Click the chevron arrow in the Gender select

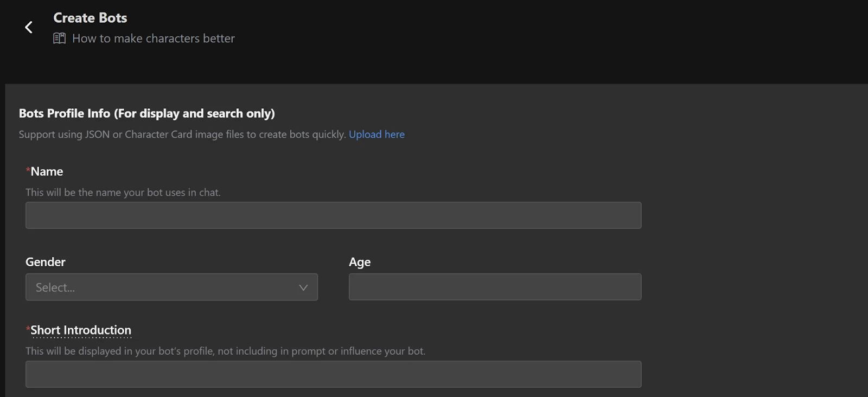[303, 287]
